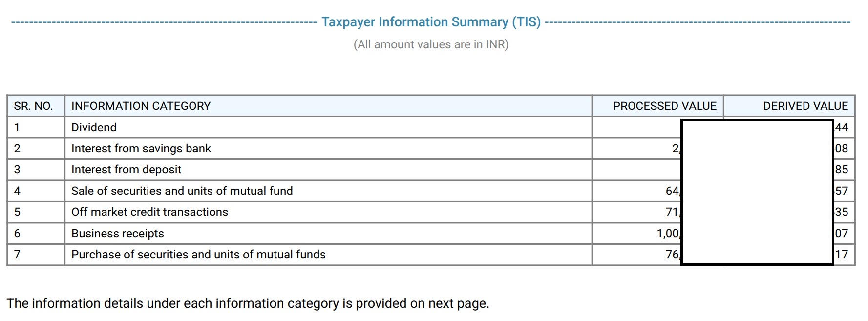This screenshot has height=321, width=868.
Task: Click the derived value ending in 44
Action: (x=842, y=128)
